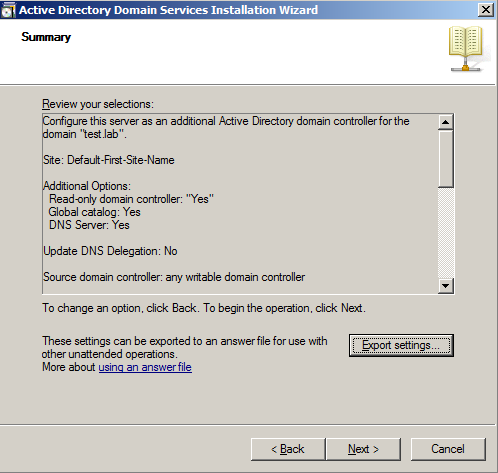This screenshot has height=473, width=498.
Task: Click the domain "test.lab" text
Action: coord(85,134)
